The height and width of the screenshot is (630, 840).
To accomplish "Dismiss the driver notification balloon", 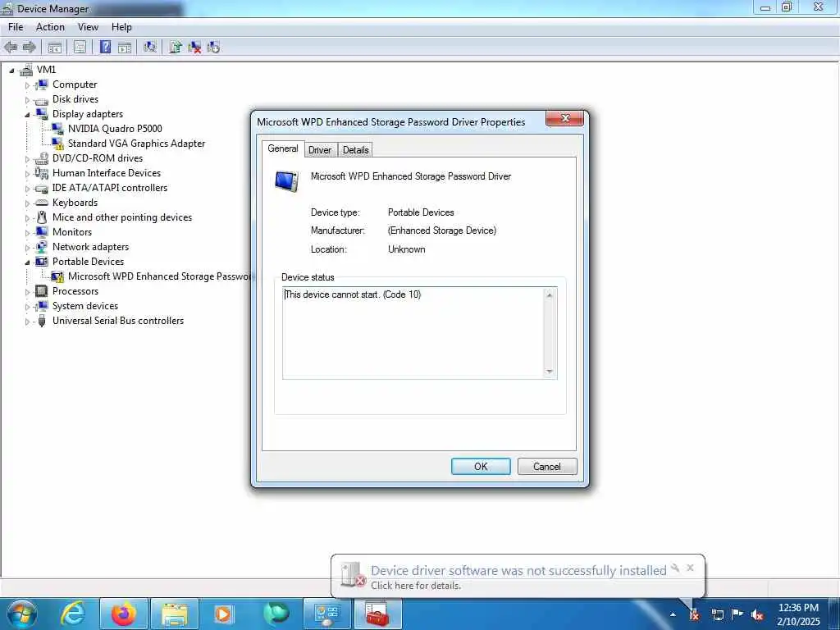I will [x=690, y=568].
